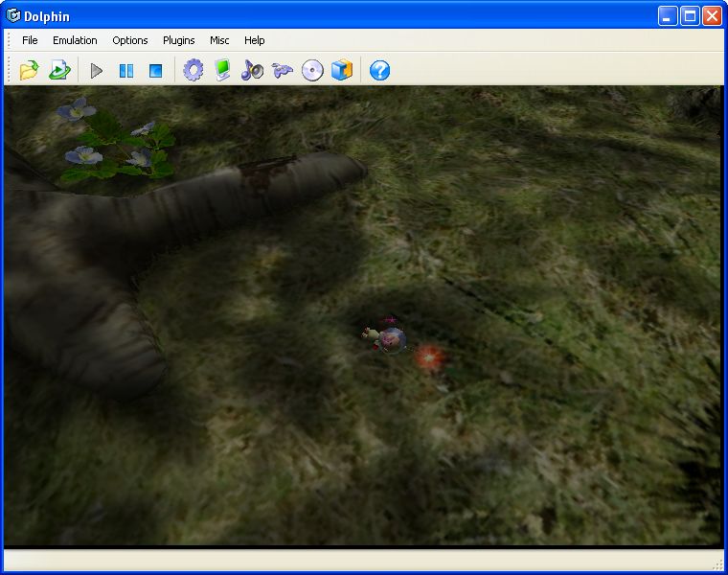Image resolution: width=728 pixels, height=575 pixels.
Task: Click the Refresh game list icon
Action: (x=59, y=71)
